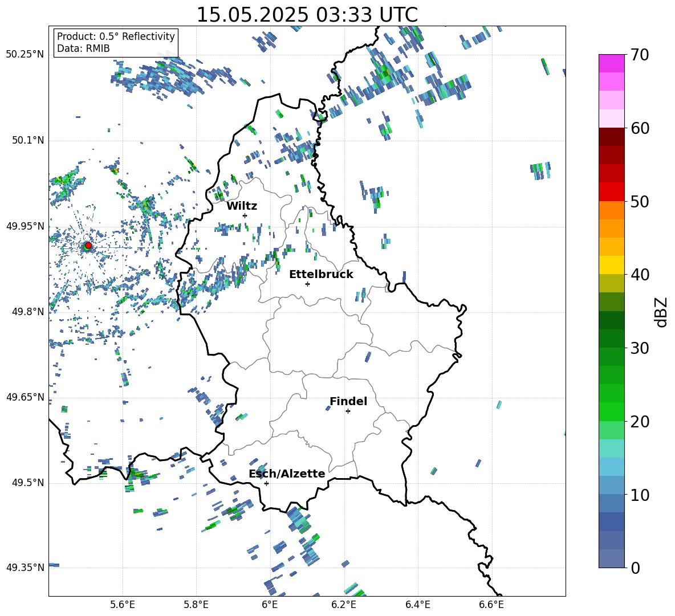Pick the bright red band at 50 dBZ

pos(611,192)
